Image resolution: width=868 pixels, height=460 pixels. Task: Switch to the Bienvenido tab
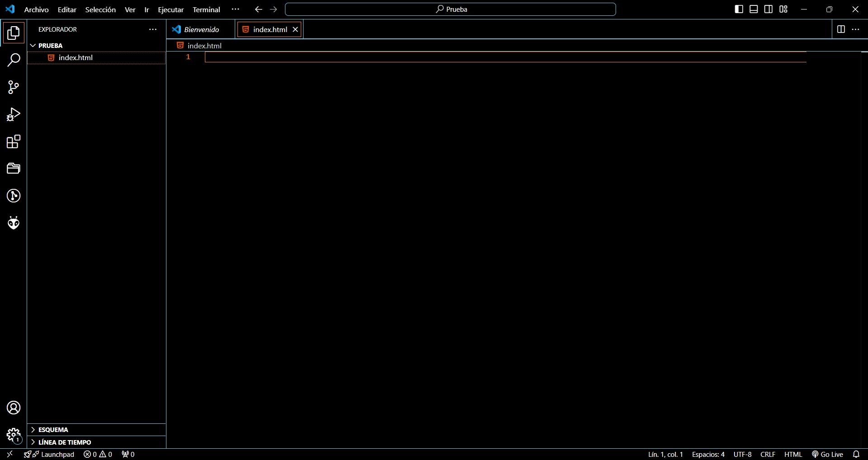click(x=201, y=29)
